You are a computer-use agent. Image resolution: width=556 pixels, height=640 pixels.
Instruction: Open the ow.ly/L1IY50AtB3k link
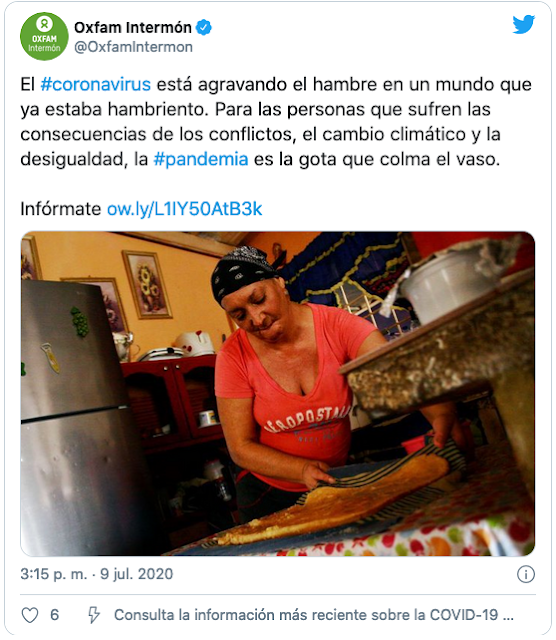point(185,209)
